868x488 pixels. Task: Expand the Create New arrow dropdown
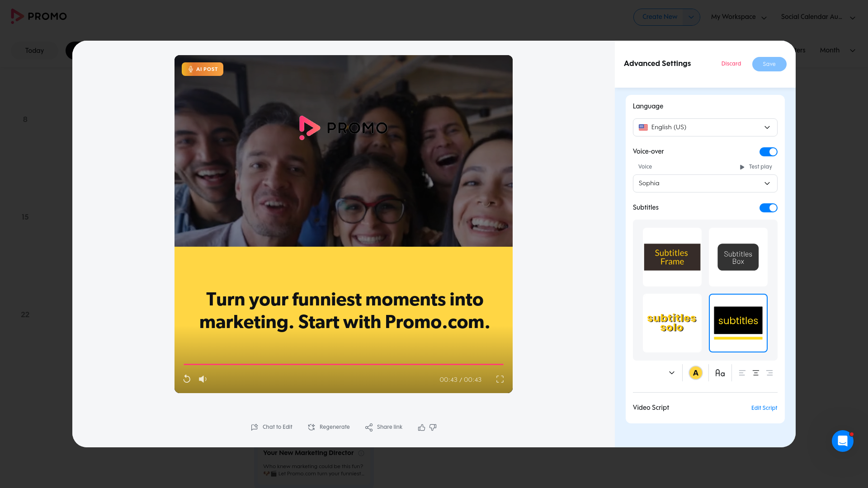(x=691, y=17)
